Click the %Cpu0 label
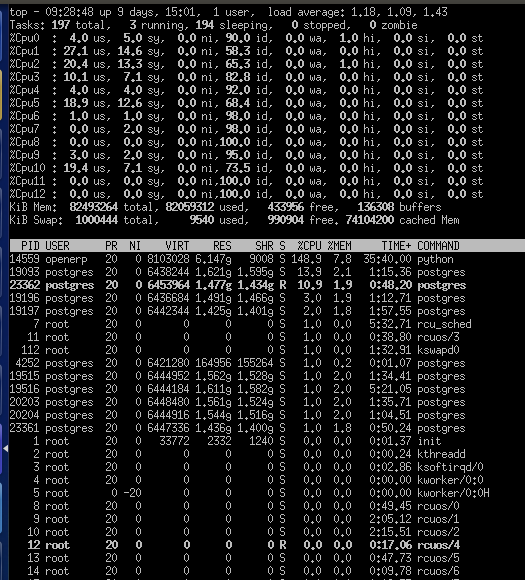 click(24, 38)
